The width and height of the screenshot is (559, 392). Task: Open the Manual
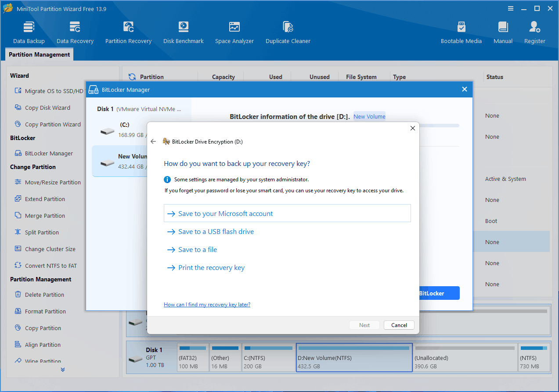503,32
